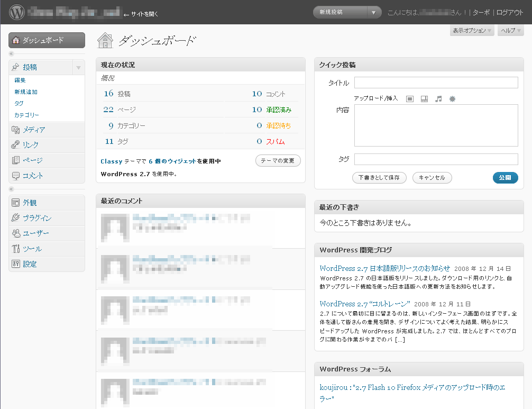Click the Appearance icon beside 外観

tap(16, 203)
